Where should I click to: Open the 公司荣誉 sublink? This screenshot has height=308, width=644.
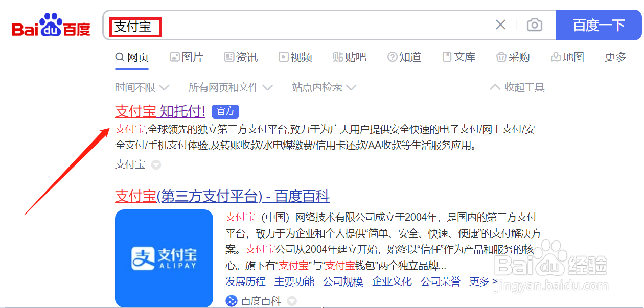point(441,281)
